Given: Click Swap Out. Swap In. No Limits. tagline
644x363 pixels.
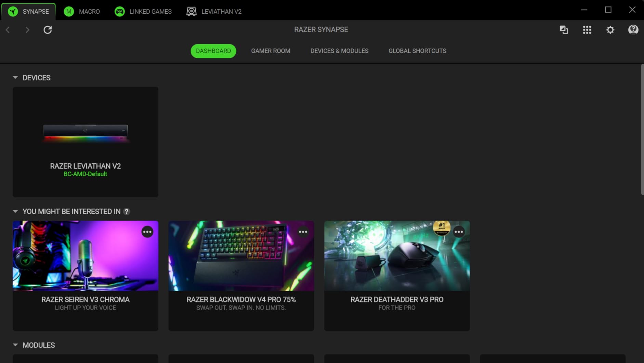Looking at the screenshot, I should coord(241,308).
